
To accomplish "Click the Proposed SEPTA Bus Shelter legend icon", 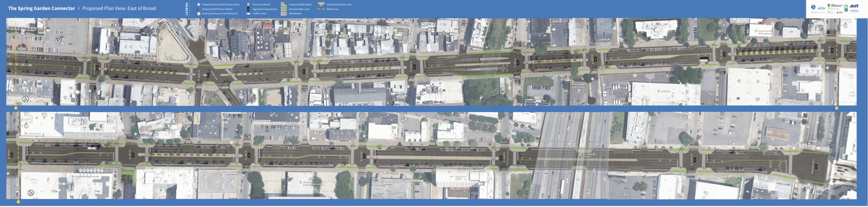I will tap(199, 9).
